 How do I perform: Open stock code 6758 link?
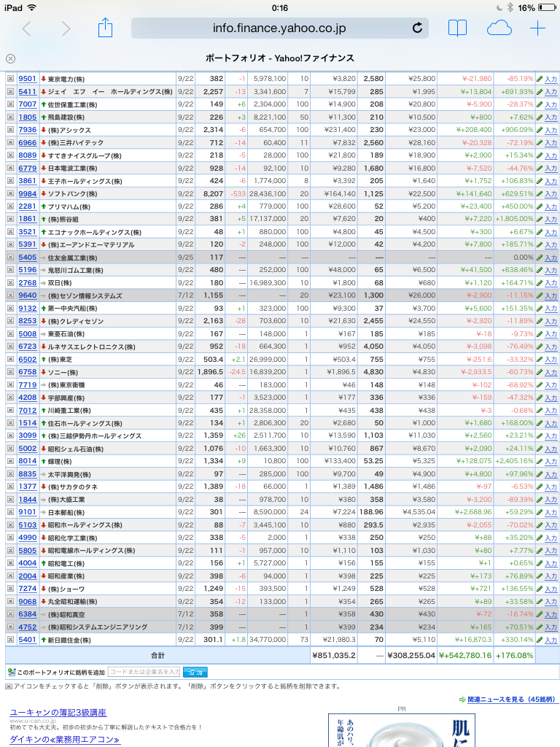pos(27,372)
